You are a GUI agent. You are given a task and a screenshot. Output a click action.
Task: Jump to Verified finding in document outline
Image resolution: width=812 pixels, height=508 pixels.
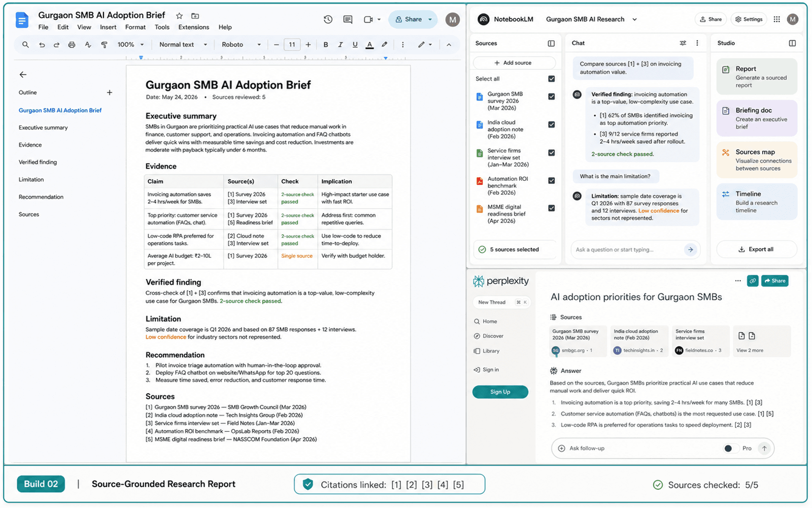pyautogui.click(x=38, y=162)
